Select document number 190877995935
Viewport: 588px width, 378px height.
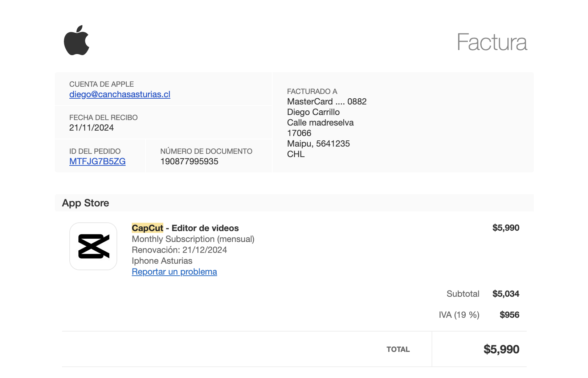(189, 161)
